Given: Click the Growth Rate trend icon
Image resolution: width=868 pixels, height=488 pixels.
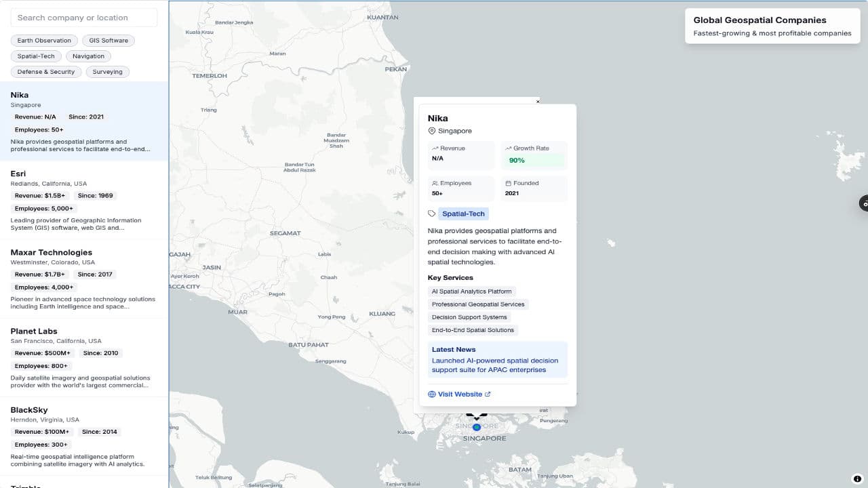Looking at the screenshot, I should (508, 148).
